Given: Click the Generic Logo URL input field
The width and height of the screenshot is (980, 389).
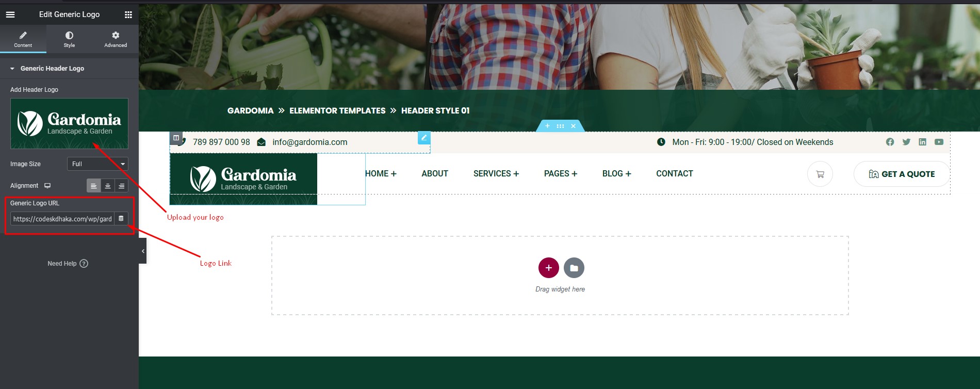Looking at the screenshot, I should coord(62,219).
